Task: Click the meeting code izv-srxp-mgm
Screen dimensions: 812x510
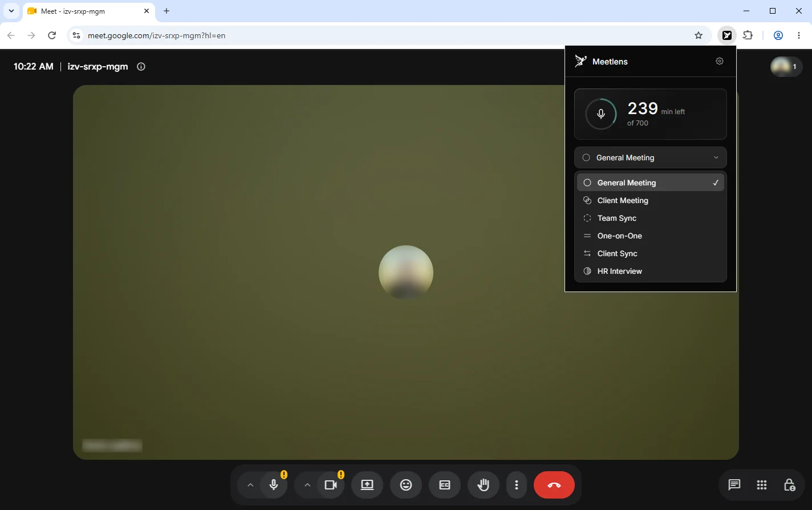Action: [x=98, y=66]
